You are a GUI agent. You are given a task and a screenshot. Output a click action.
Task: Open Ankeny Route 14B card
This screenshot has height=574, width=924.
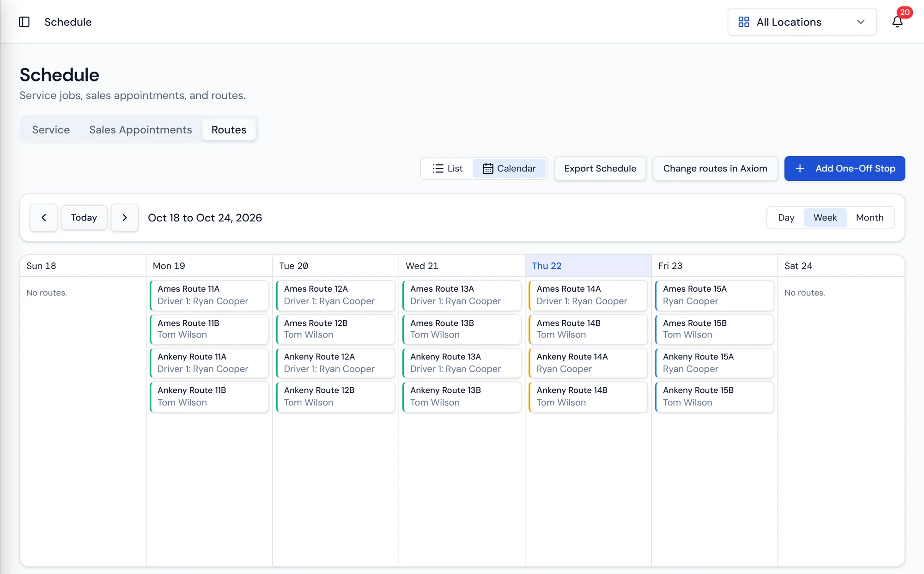(x=589, y=397)
